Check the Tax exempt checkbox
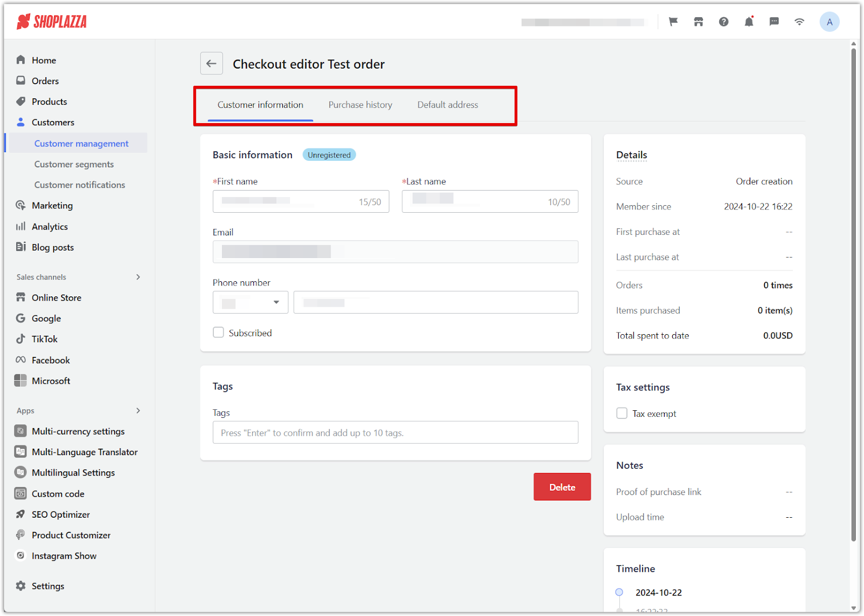This screenshot has height=616, width=864. (x=622, y=414)
